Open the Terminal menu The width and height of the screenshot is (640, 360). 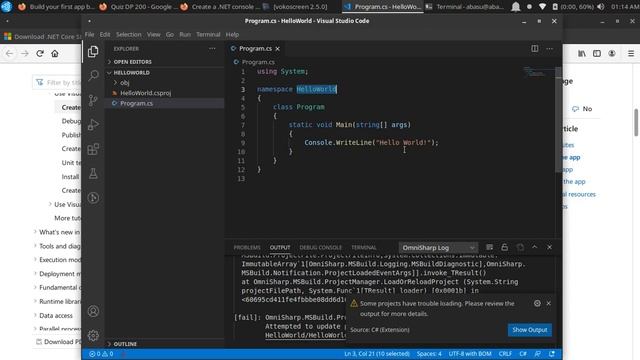click(x=208, y=35)
